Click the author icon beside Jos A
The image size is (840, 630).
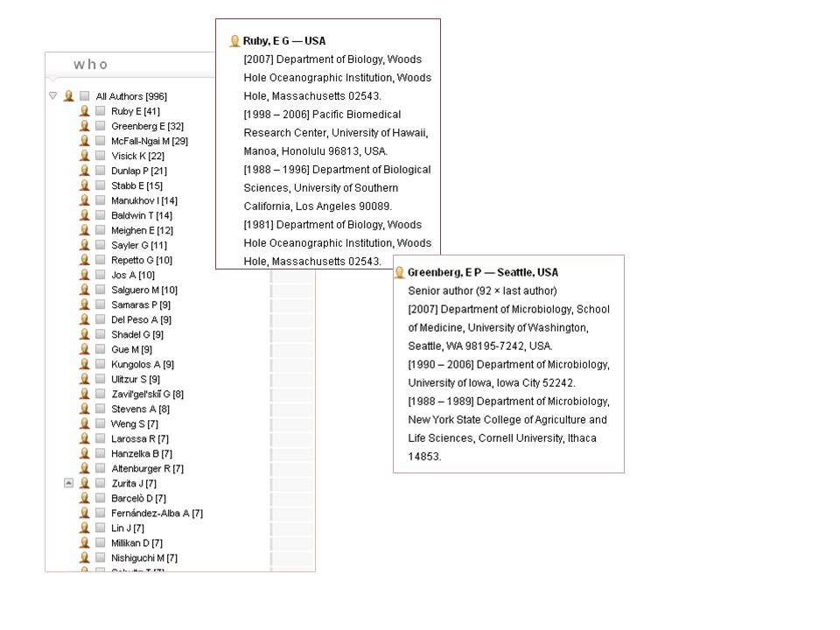85,275
